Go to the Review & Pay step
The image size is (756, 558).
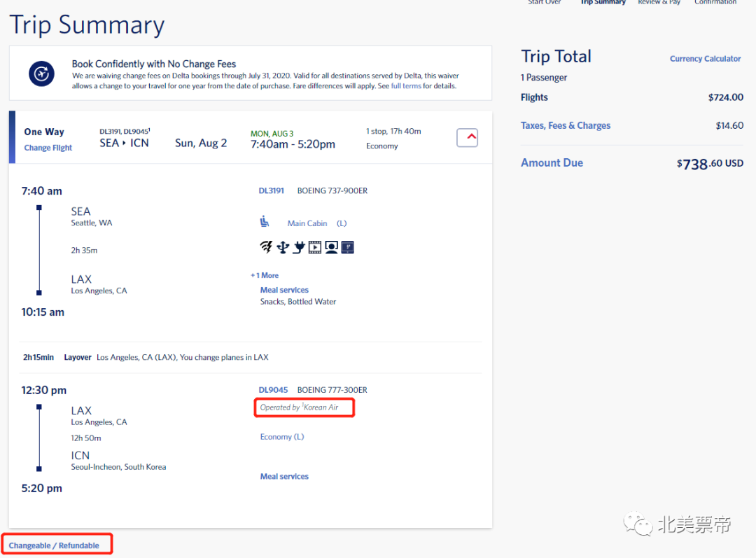pos(659,3)
